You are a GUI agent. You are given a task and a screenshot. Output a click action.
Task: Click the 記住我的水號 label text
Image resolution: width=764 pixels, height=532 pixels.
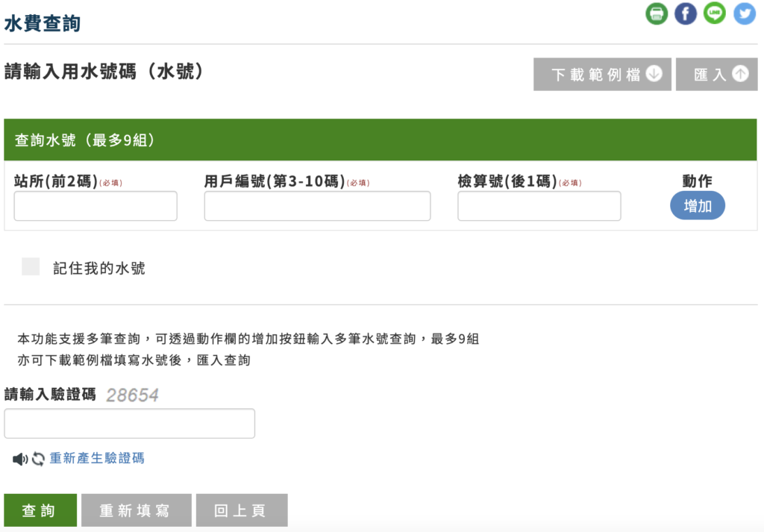[98, 269]
